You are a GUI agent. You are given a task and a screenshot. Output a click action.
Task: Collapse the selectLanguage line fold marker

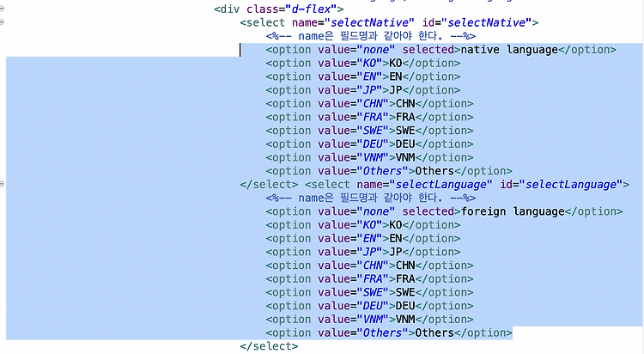click(2, 184)
